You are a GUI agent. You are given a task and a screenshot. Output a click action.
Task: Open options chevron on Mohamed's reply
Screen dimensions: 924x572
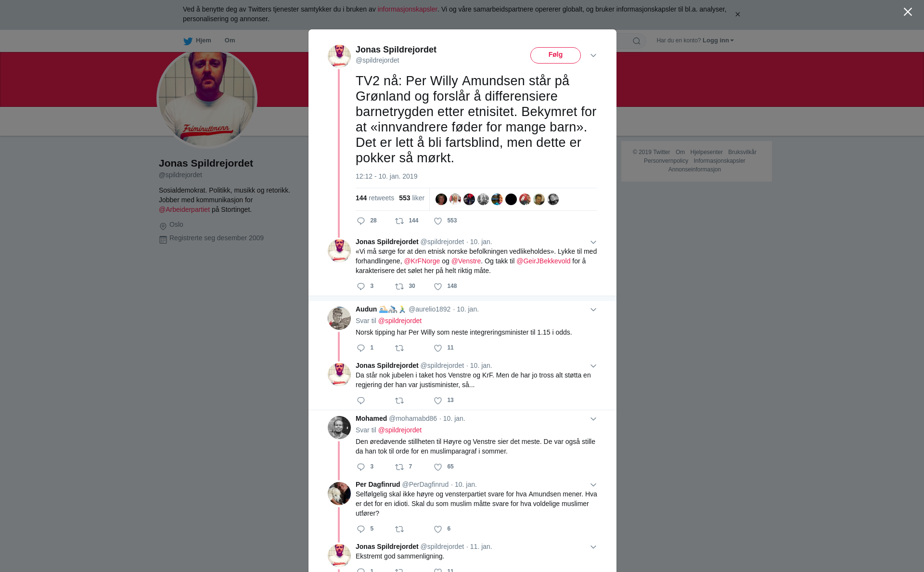click(x=593, y=419)
